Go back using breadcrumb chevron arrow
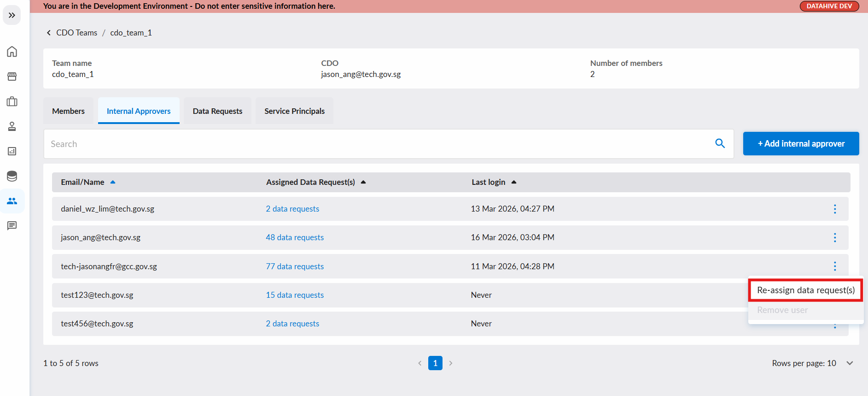This screenshot has width=868, height=396. pyautogui.click(x=48, y=33)
